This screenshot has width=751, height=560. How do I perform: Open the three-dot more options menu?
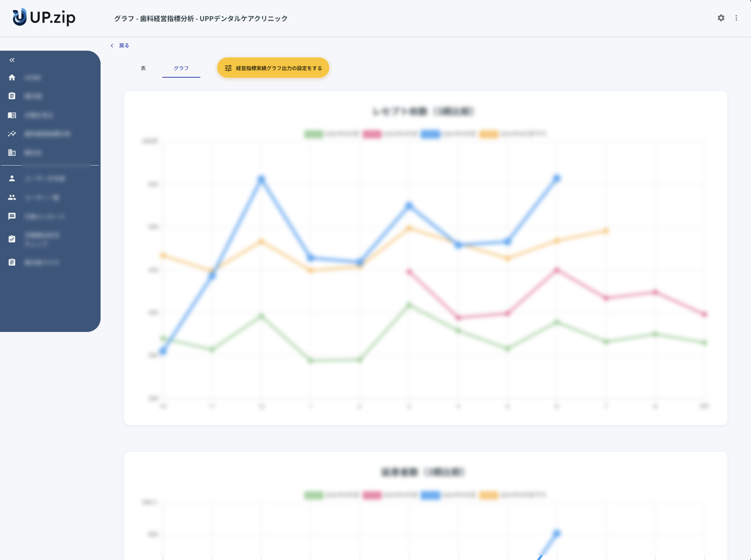click(736, 18)
